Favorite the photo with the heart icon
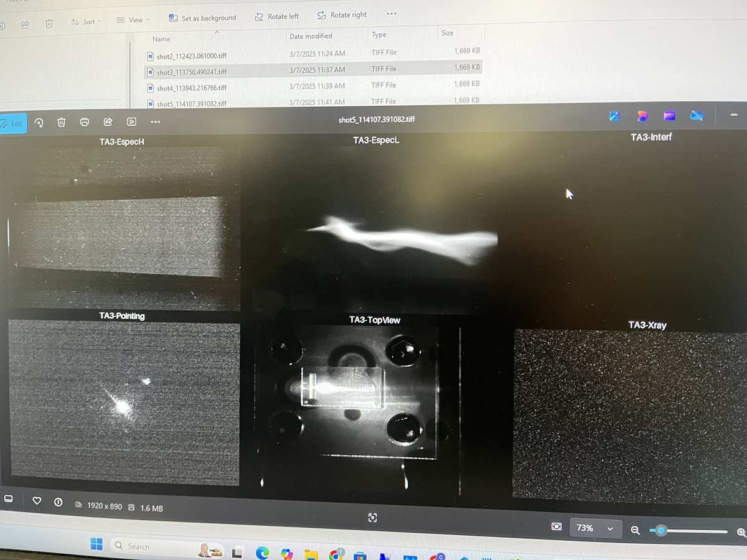The height and width of the screenshot is (560, 747). (x=37, y=501)
